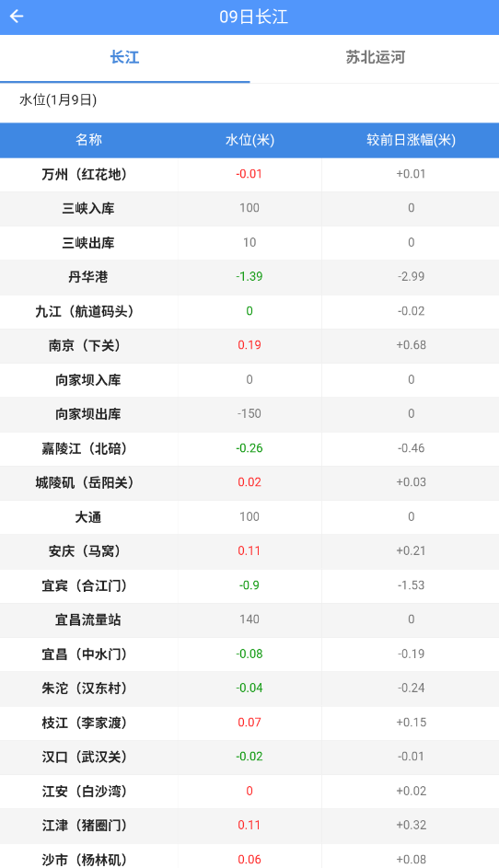Viewport: 499px width, 868px height.
Task: Select the 江津（猪圈门） row name
Action: [x=85, y=826]
